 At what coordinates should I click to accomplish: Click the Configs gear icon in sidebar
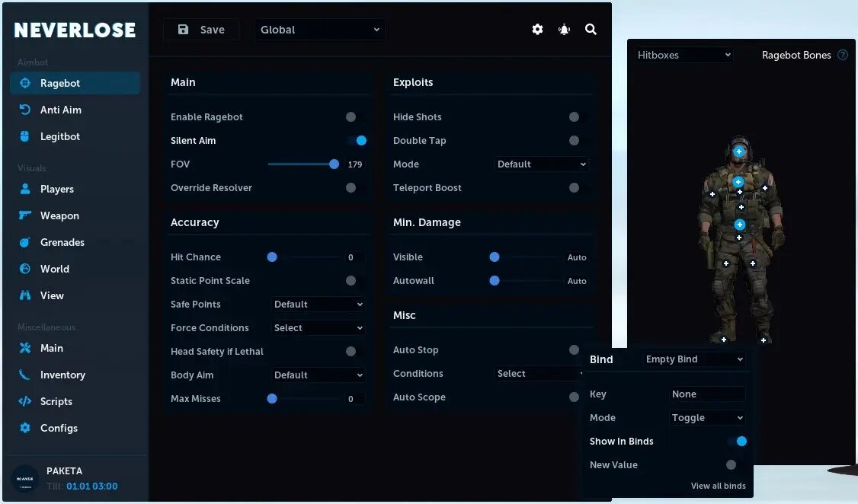(x=25, y=427)
